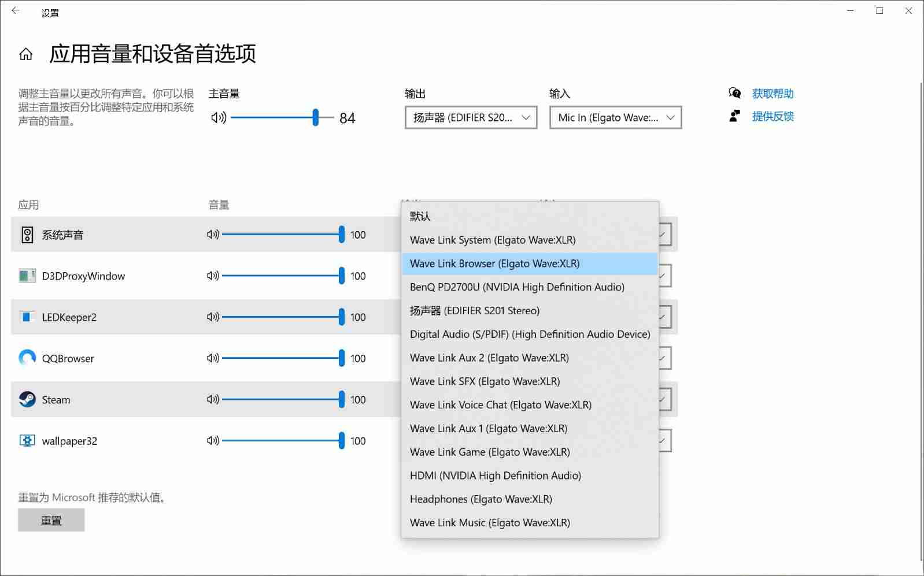924x576 pixels.
Task: Click the wallpaper32 app icon
Action: click(27, 441)
